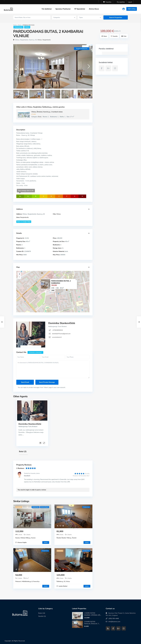The height and width of the screenshot is (644, 141).
Task: Open the user account avatar icon
Action: click(124, 9)
